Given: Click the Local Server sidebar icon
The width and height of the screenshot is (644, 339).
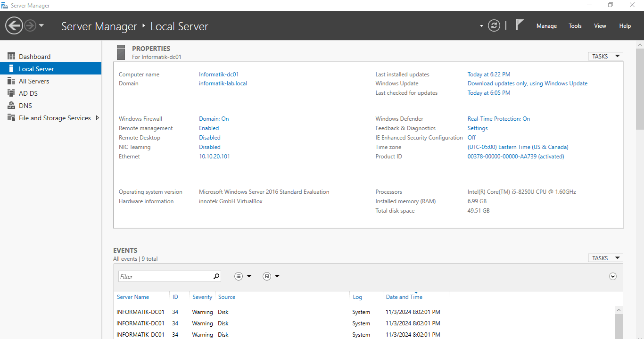Looking at the screenshot, I should tap(11, 69).
